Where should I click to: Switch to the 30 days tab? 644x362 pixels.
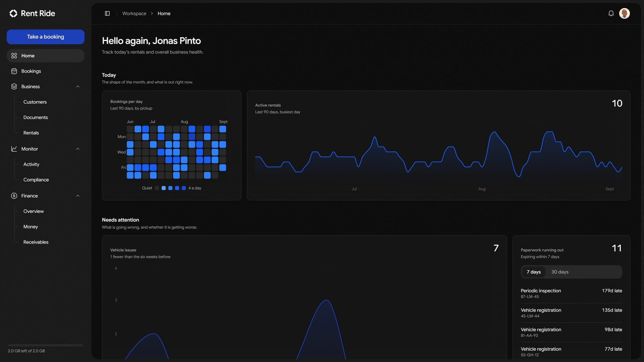point(560,272)
